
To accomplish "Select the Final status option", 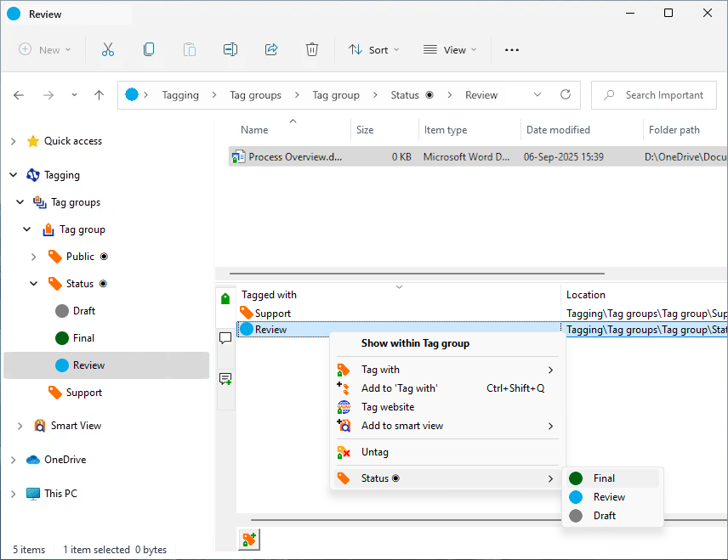I will coord(604,478).
